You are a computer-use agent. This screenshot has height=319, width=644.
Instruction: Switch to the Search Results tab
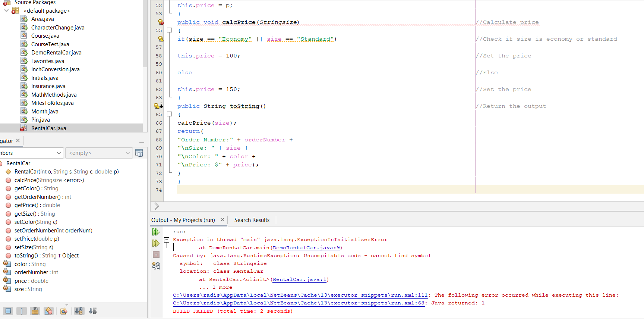tap(252, 220)
